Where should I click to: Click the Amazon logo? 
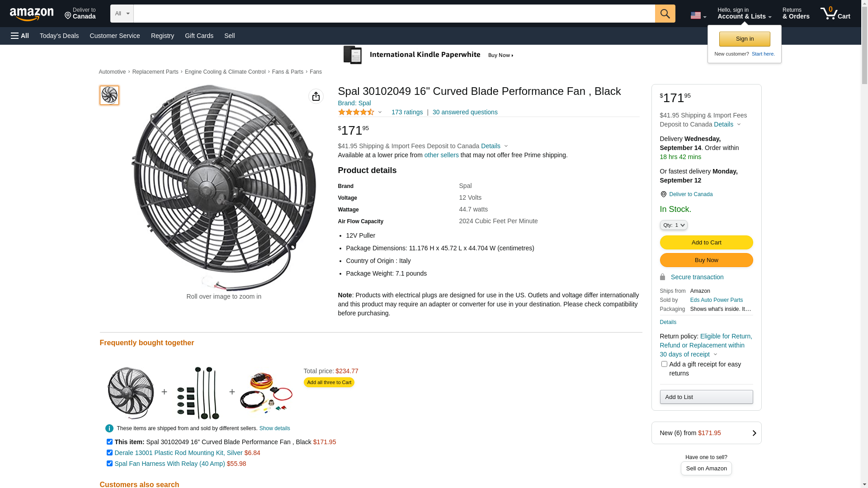[x=32, y=14]
